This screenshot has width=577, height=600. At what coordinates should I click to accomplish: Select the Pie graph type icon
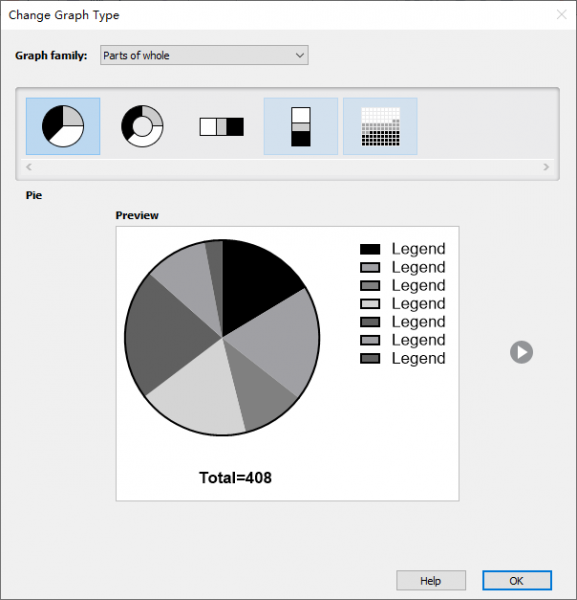[x=63, y=126]
